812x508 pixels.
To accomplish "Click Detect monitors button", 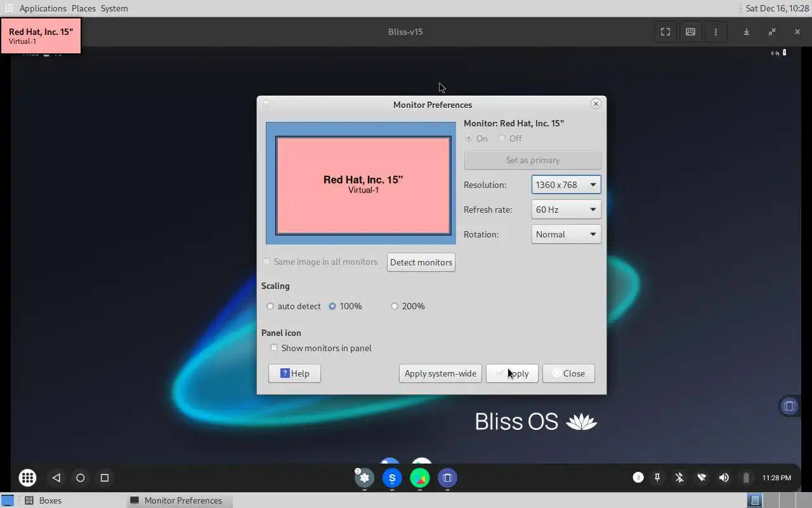I will click(421, 262).
